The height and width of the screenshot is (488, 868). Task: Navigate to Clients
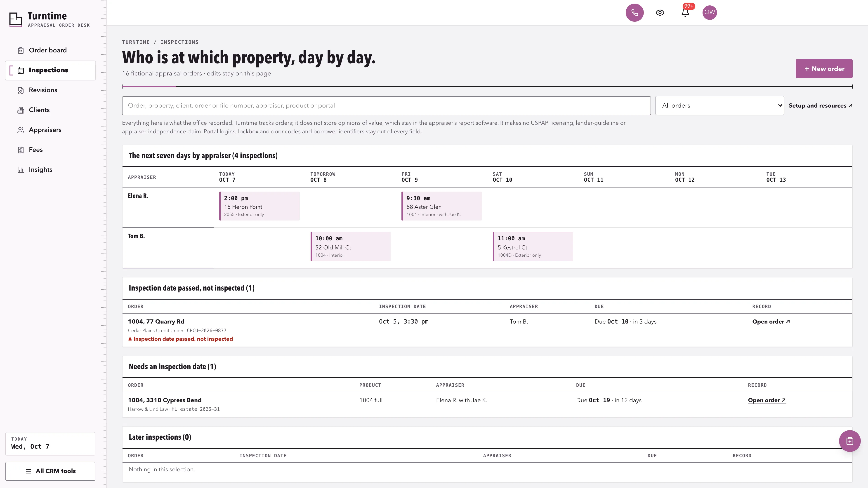pyautogui.click(x=51, y=110)
